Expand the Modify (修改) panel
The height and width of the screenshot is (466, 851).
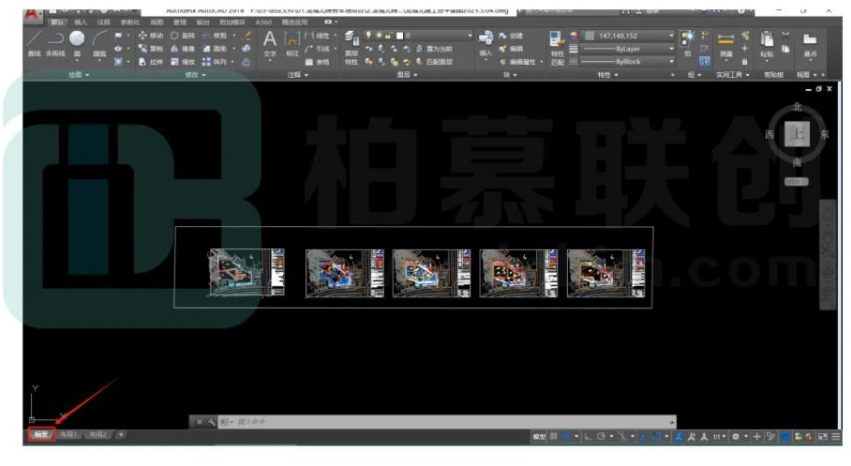(x=195, y=75)
